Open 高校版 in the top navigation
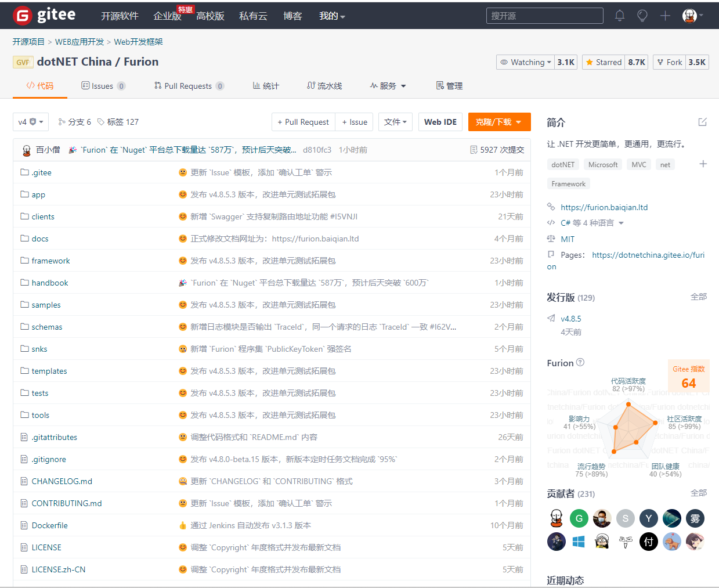This screenshot has width=719, height=588. (210, 16)
